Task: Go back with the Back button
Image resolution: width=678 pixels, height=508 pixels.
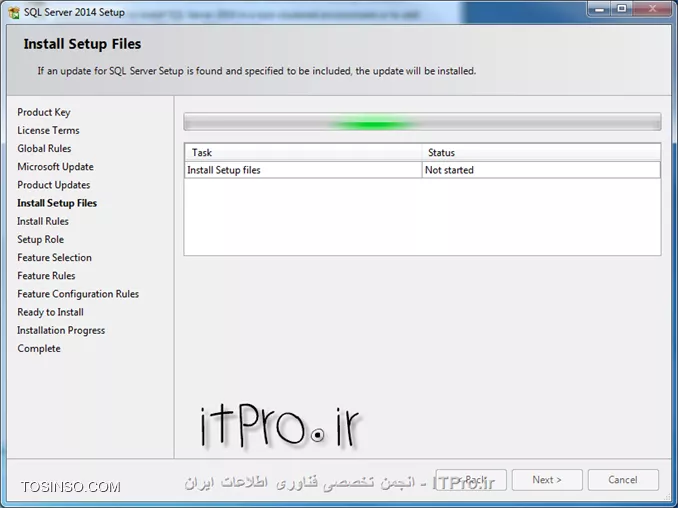Action: pos(471,480)
